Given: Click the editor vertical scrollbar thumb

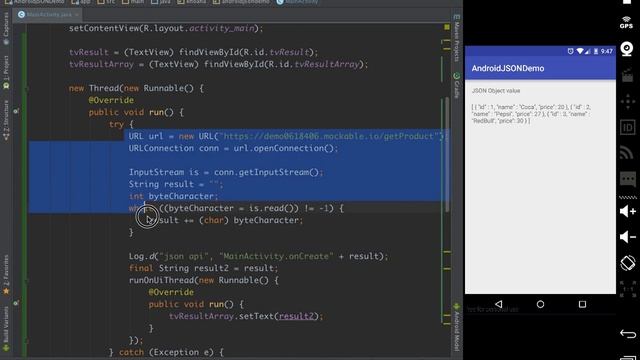Looking at the screenshot, I should pos(447,155).
